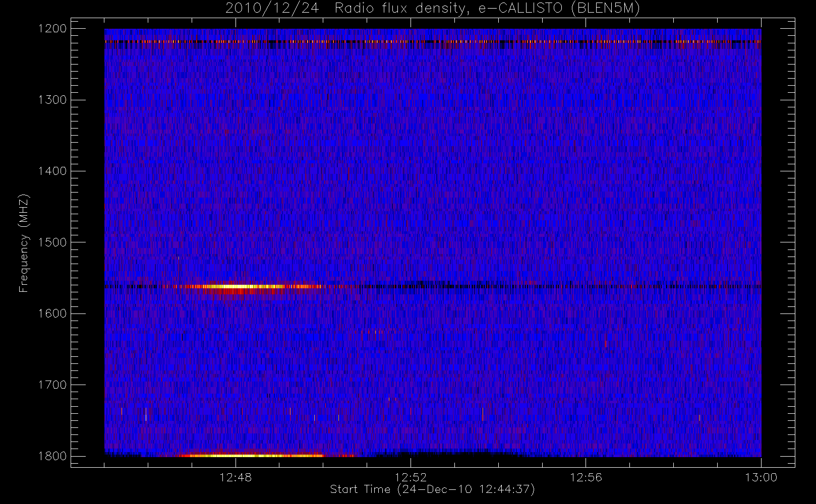Select the 1600 frequency tick label

click(x=52, y=313)
